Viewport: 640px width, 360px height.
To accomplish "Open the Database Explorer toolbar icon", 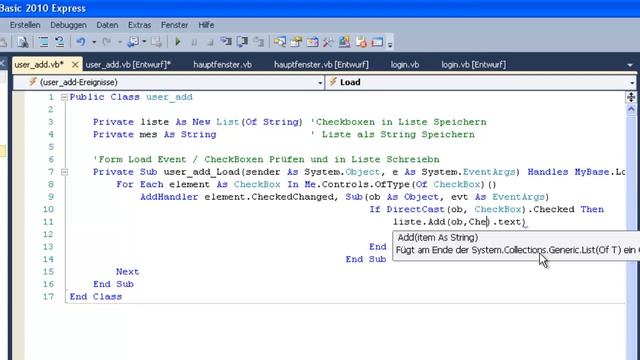I will [x=344, y=42].
